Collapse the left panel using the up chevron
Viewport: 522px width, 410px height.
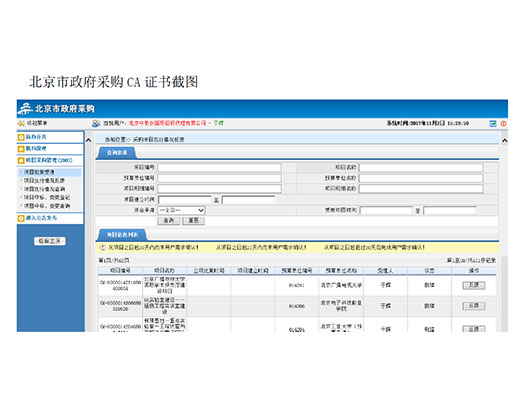click(89, 140)
